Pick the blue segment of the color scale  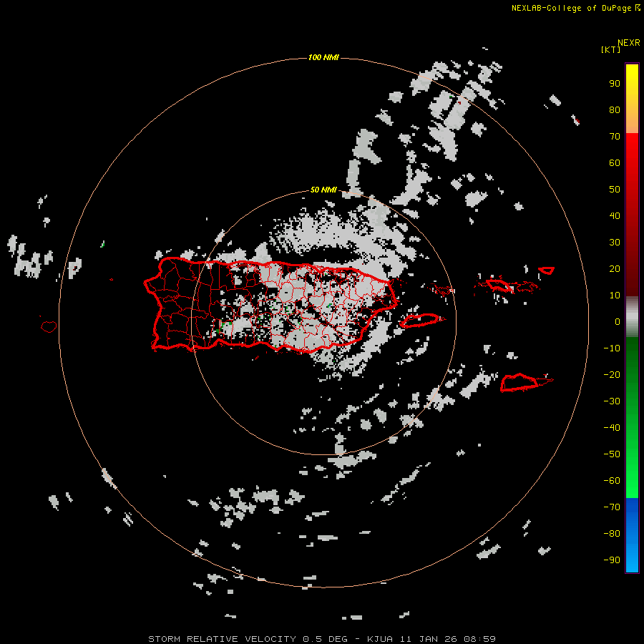click(x=632, y=535)
